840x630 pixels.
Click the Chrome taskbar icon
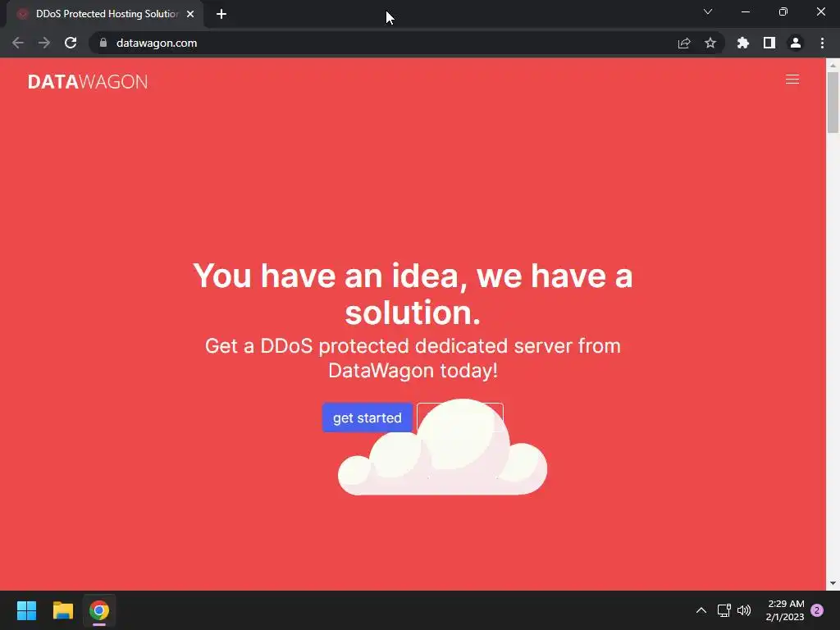tap(99, 610)
